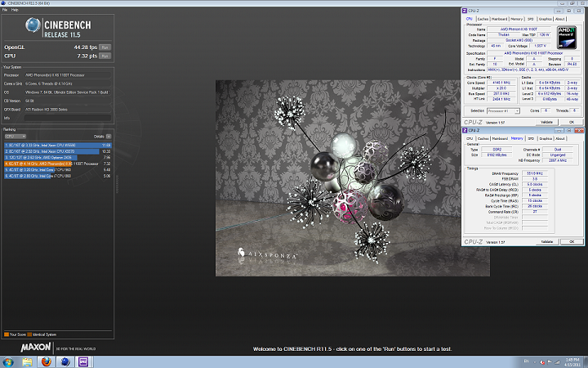
Task: Select ranking row 1 Intel Xeon W5590
Action: [x=58, y=145]
